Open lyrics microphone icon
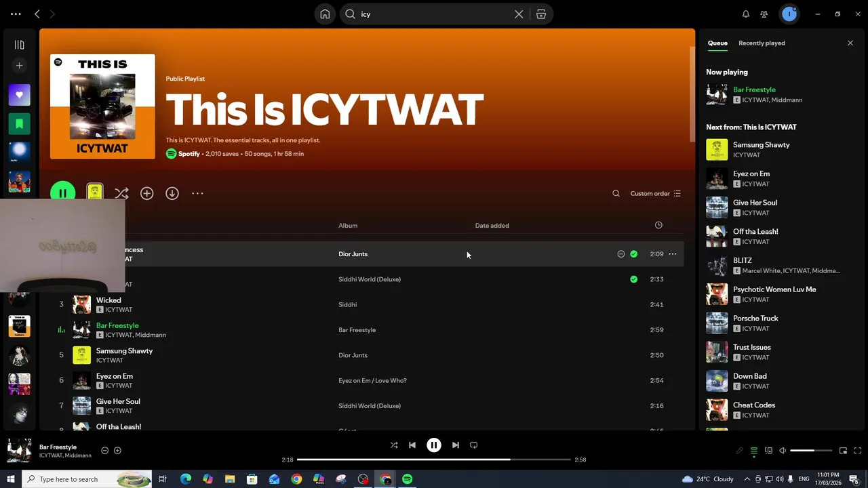Screen dimensions: 868x488 pyautogui.click(x=740, y=451)
